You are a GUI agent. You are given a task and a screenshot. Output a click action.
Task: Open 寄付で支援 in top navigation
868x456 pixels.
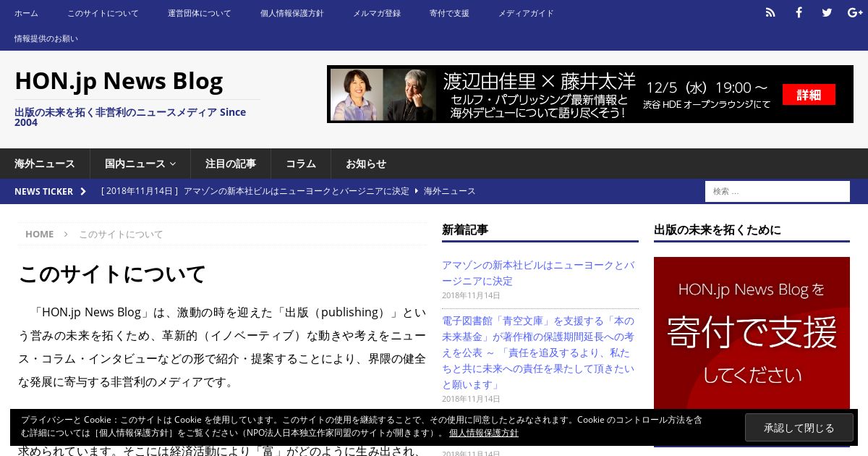(x=449, y=13)
